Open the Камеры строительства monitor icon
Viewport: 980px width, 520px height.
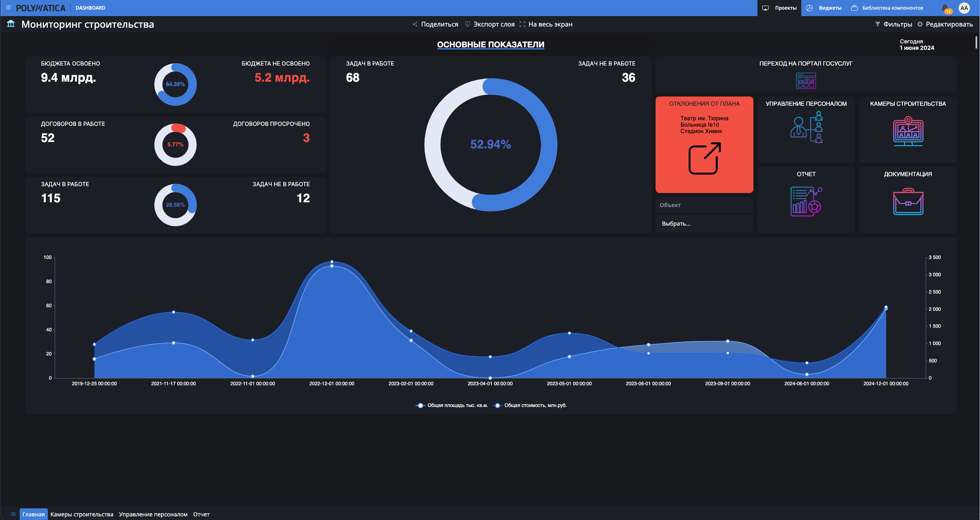coord(908,131)
